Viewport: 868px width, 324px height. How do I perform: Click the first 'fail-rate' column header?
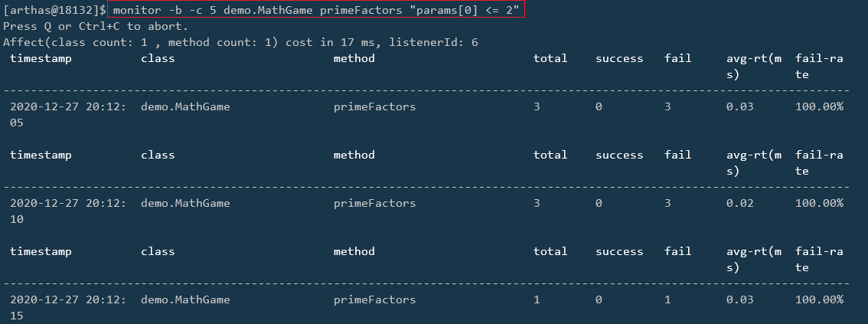(819, 66)
